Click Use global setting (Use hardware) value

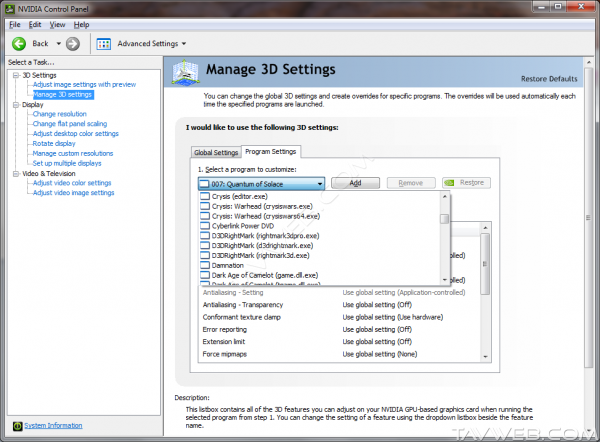(393, 317)
